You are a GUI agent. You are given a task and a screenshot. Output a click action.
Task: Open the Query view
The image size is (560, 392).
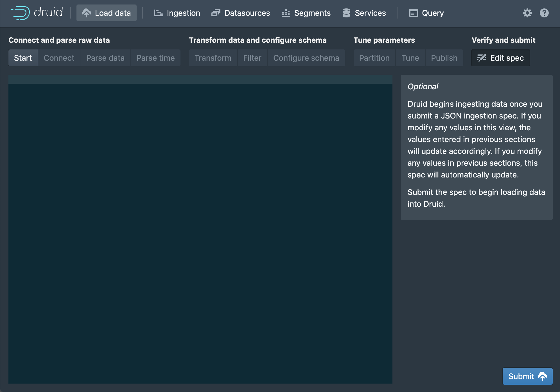coord(426,13)
